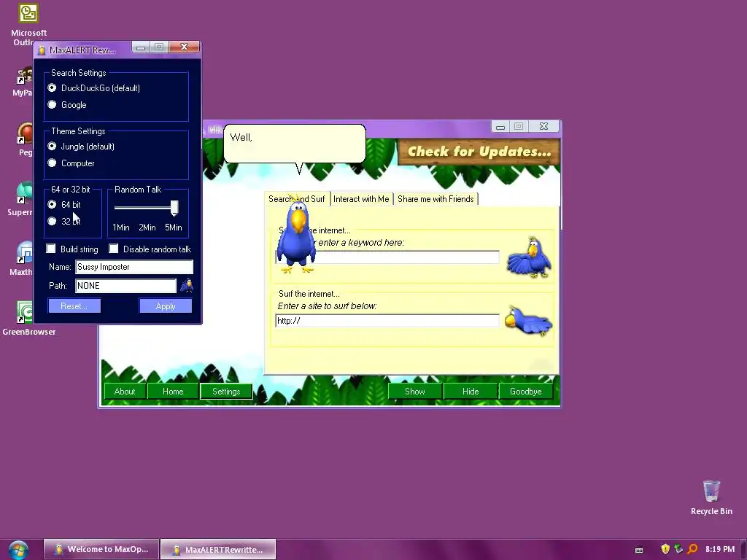Click the http:// site input field

pos(387,321)
